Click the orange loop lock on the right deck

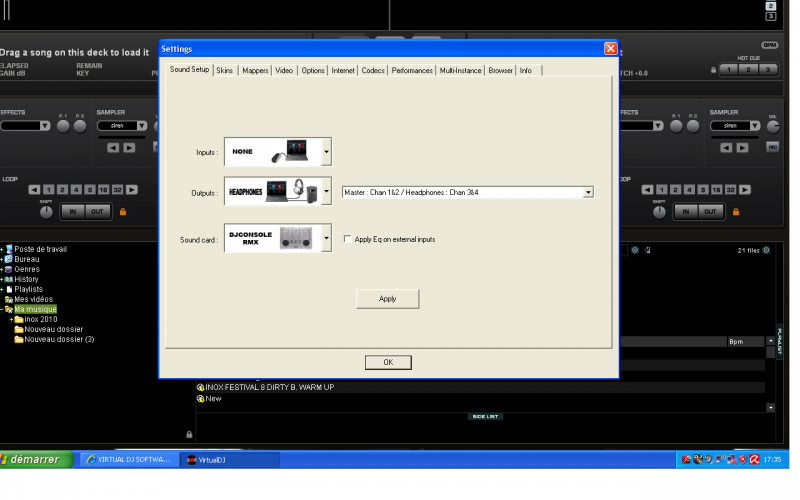click(736, 211)
